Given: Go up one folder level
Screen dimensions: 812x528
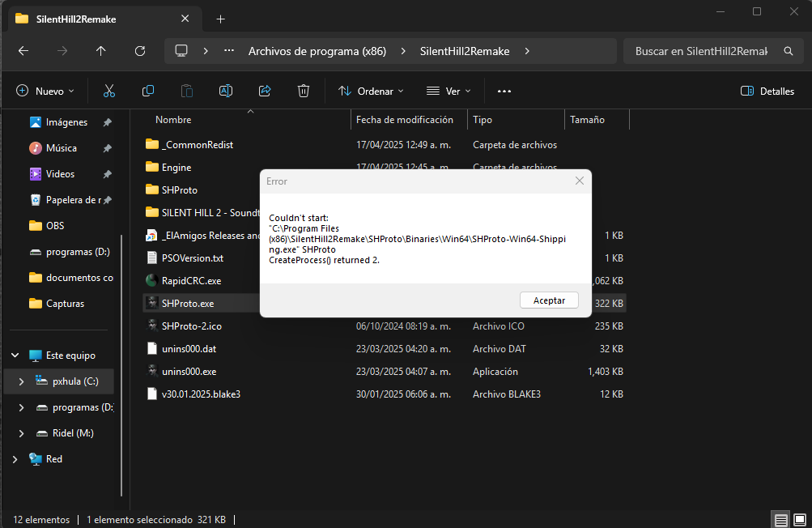Looking at the screenshot, I should [101, 51].
